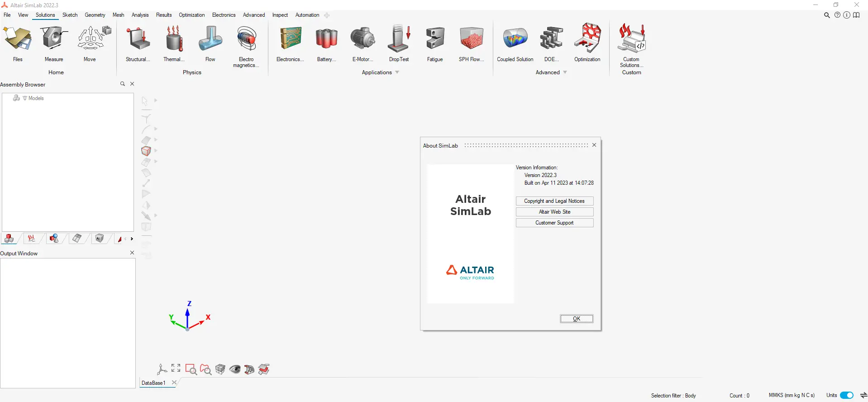Select the body selection cube tool
868x402 pixels.
point(146,151)
